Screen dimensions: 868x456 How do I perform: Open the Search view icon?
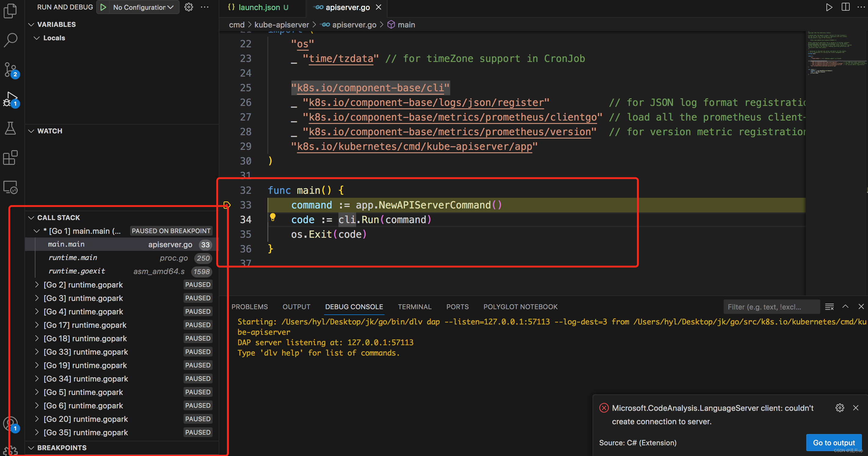10,40
